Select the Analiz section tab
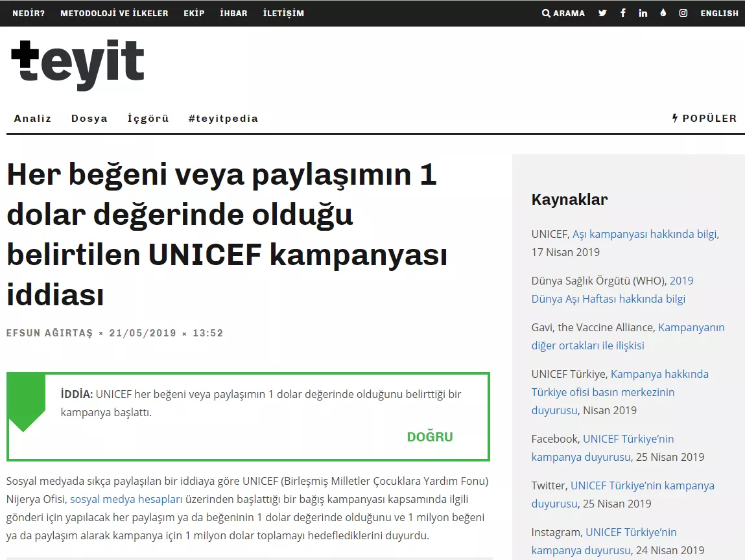This screenshot has height=560, width=745. tap(32, 118)
